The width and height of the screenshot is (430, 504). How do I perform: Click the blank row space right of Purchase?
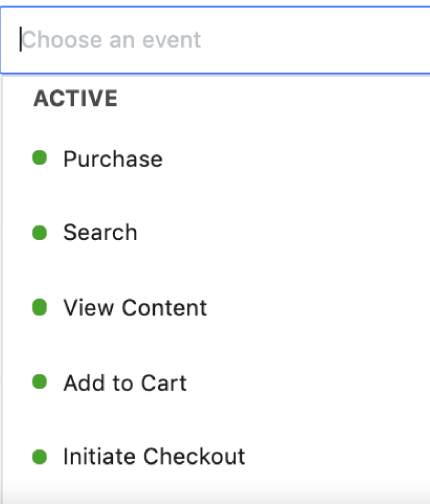[x=296, y=159]
